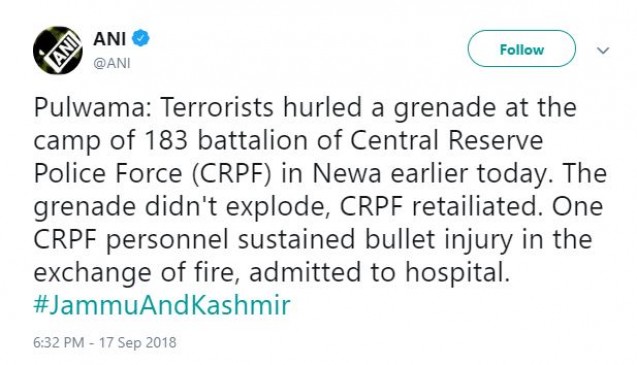Open the ANI display name link

[x=109, y=39]
